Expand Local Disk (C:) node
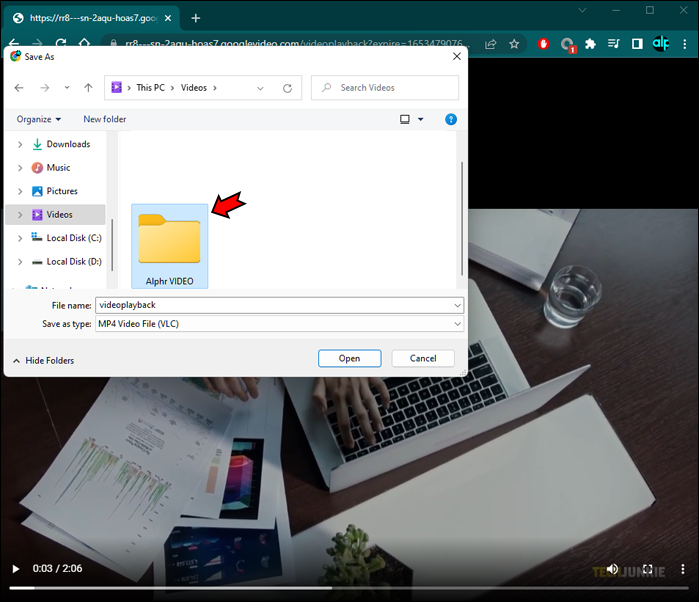 [x=20, y=238]
